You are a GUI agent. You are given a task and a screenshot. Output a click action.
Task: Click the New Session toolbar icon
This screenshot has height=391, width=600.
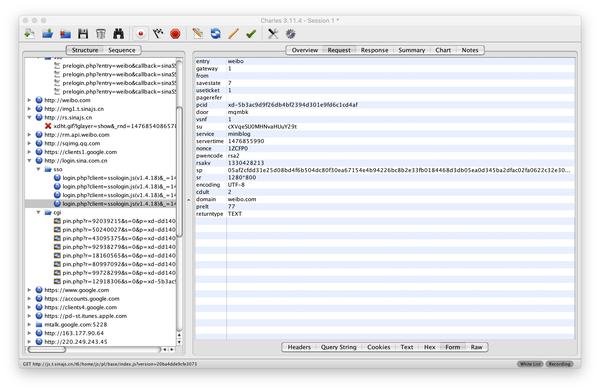pos(29,34)
